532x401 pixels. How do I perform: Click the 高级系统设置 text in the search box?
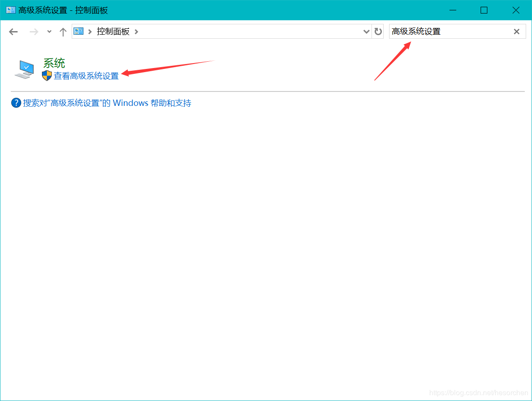click(415, 31)
